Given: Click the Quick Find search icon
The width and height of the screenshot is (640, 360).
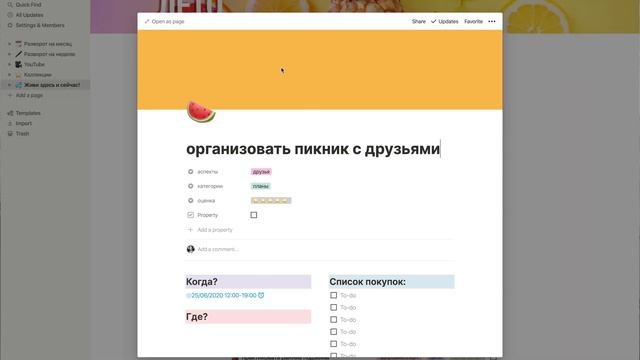Looking at the screenshot, I should point(10,4).
